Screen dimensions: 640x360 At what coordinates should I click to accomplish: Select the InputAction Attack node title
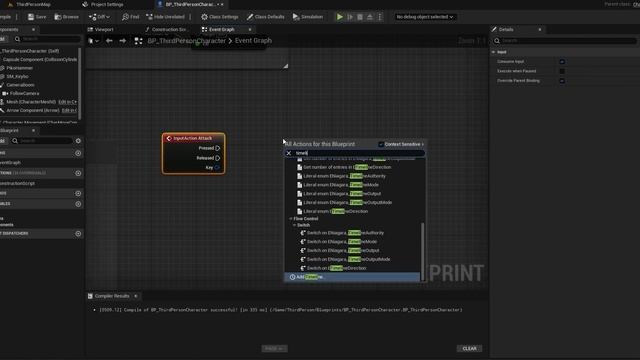click(x=193, y=138)
